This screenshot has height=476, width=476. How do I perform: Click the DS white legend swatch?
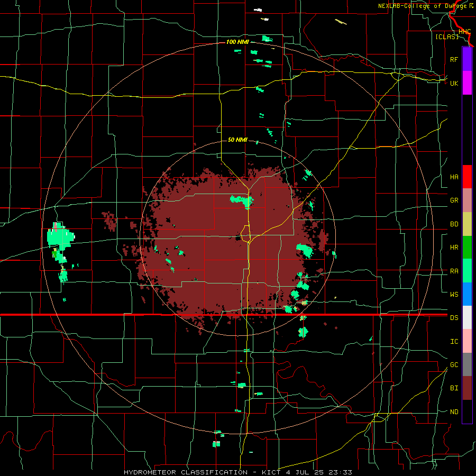467,317
